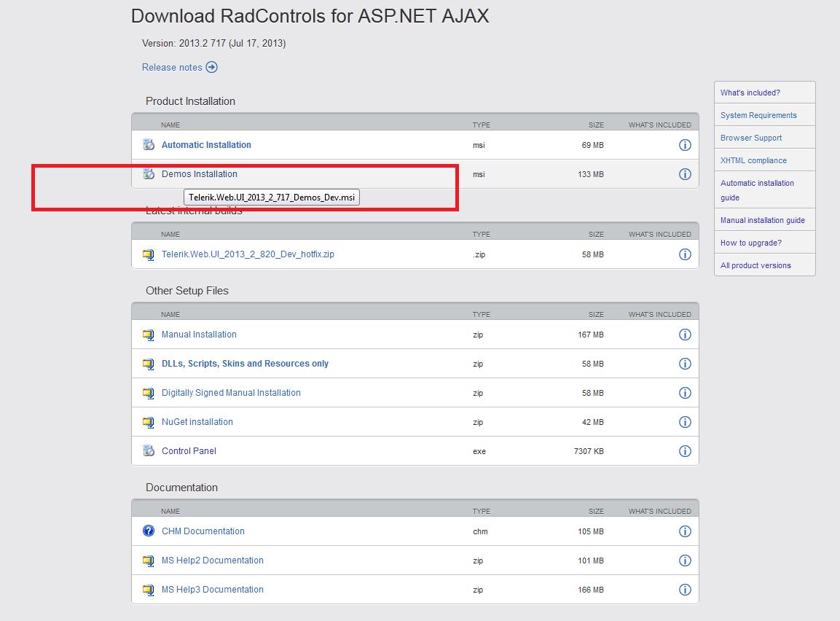This screenshot has width=840, height=621.
Task: Open How to upgrade? sidebar link
Action: [x=750, y=243]
